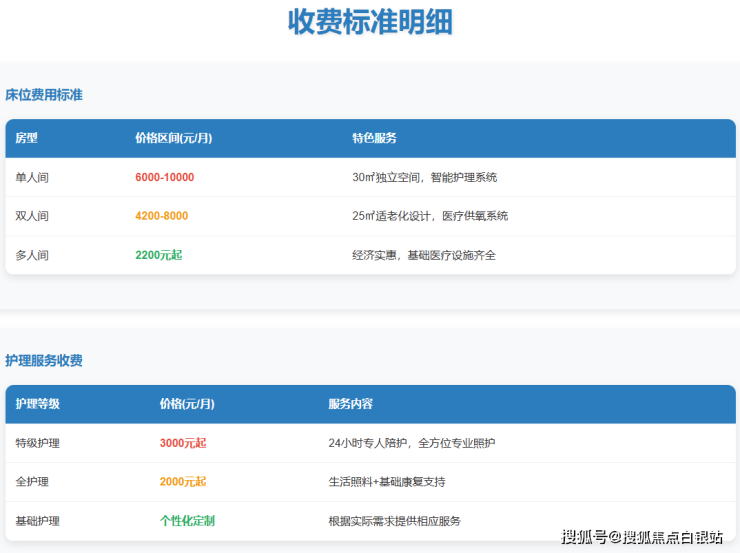The image size is (740, 553).
Task: Click the red 3000元起 price
Action: pos(183,443)
